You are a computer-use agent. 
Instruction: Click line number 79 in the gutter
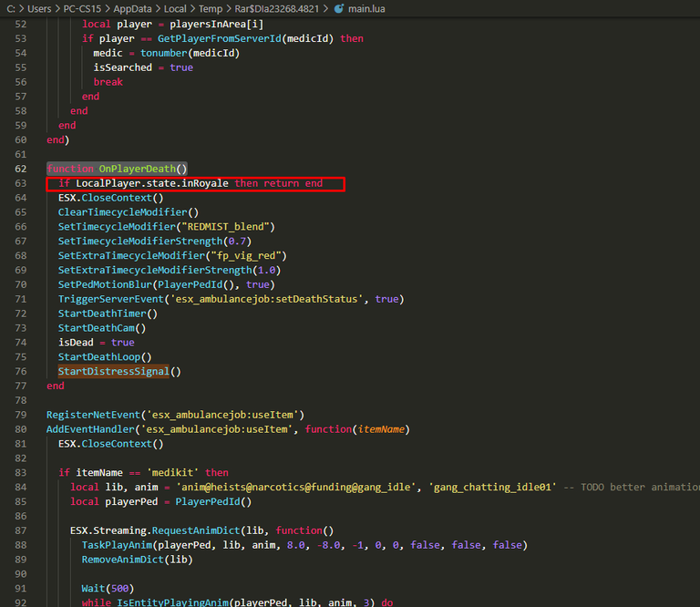click(21, 415)
